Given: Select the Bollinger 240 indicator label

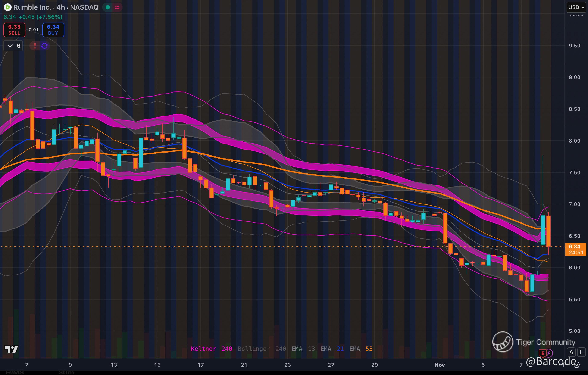Looking at the screenshot, I should click(x=262, y=349).
